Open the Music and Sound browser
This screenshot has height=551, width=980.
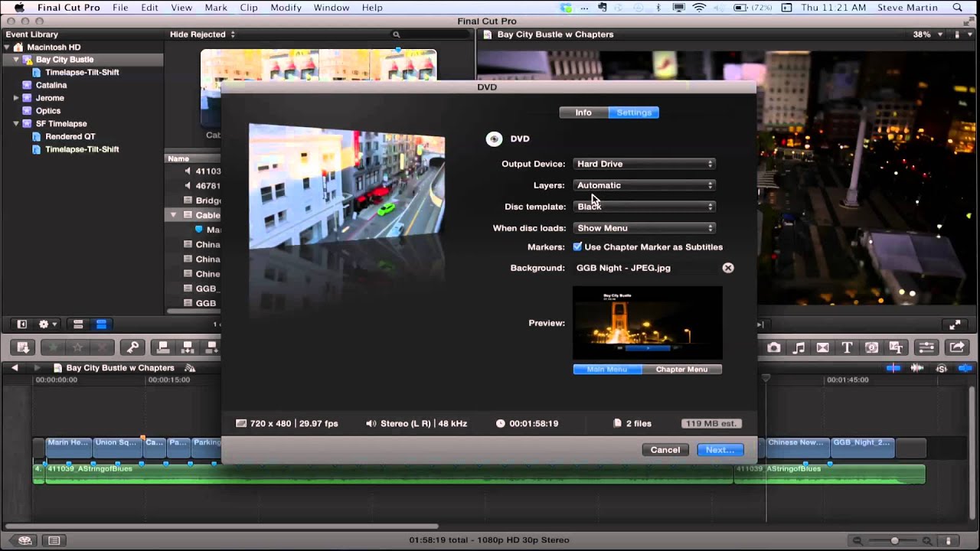coord(799,347)
